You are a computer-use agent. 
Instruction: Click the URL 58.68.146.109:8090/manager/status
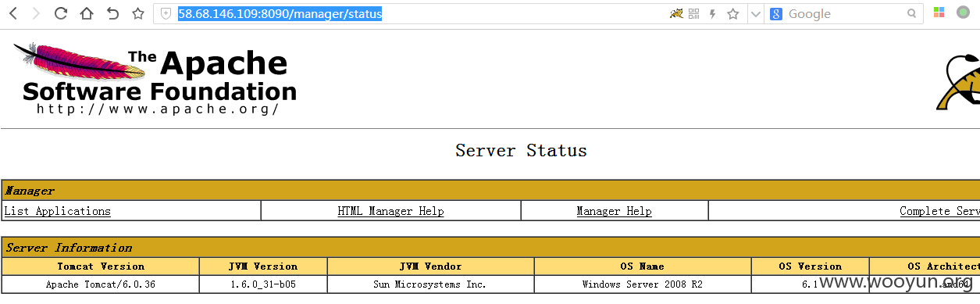click(x=280, y=13)
